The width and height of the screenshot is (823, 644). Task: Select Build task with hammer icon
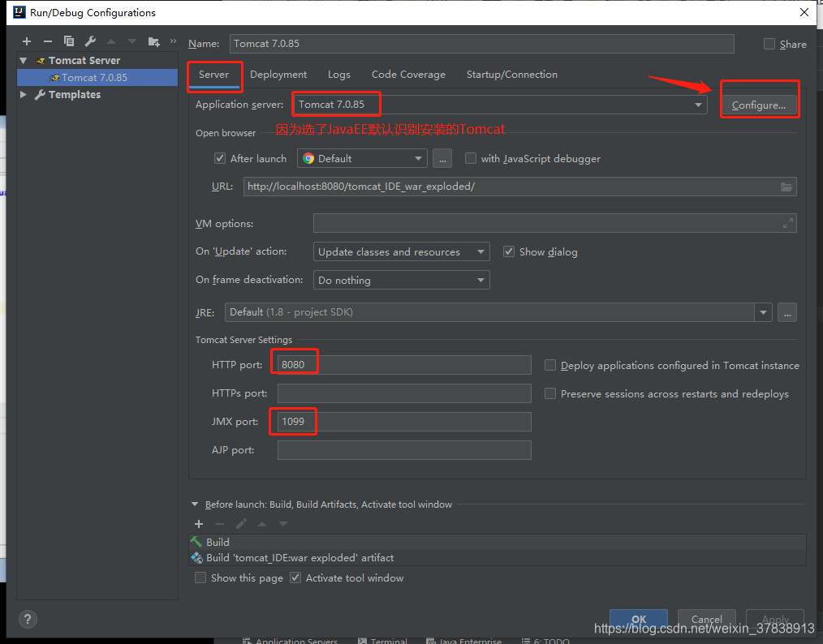(x=497, y=543)
